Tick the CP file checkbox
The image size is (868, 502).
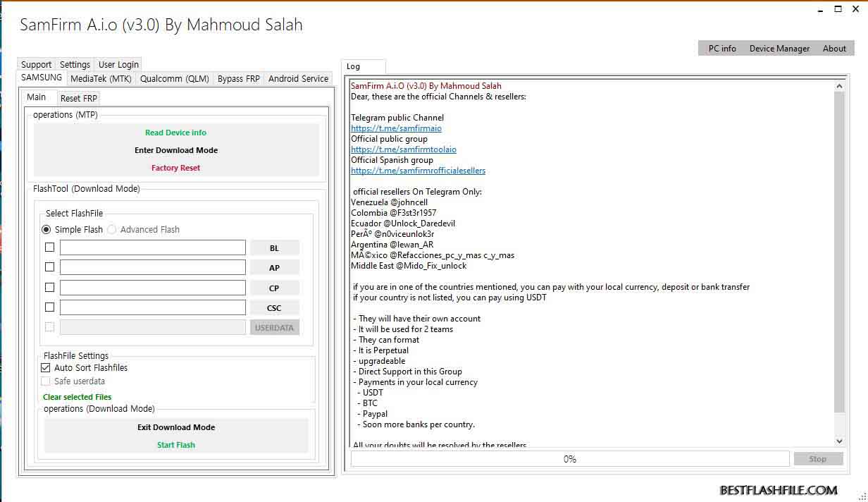tap(49, 287)
